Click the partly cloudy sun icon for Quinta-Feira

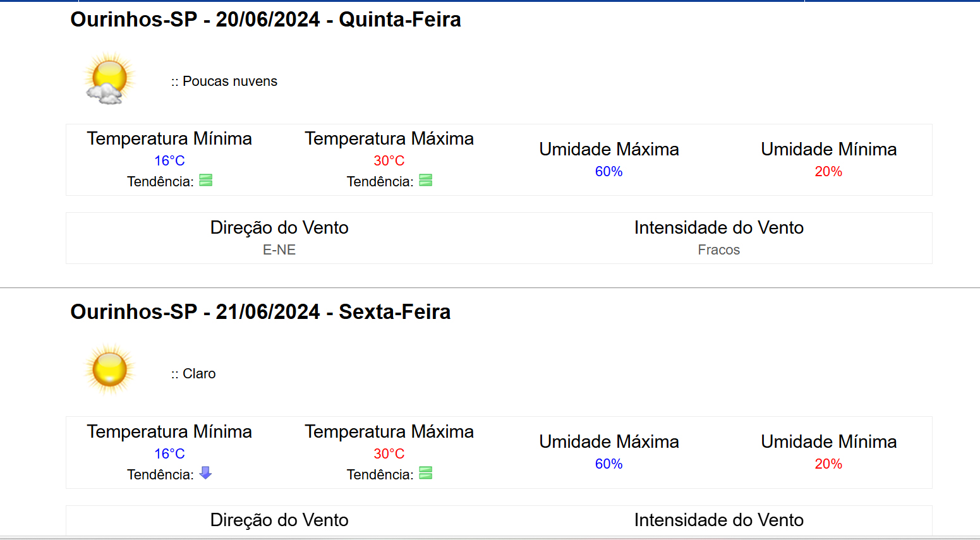[x=109, y=79]
